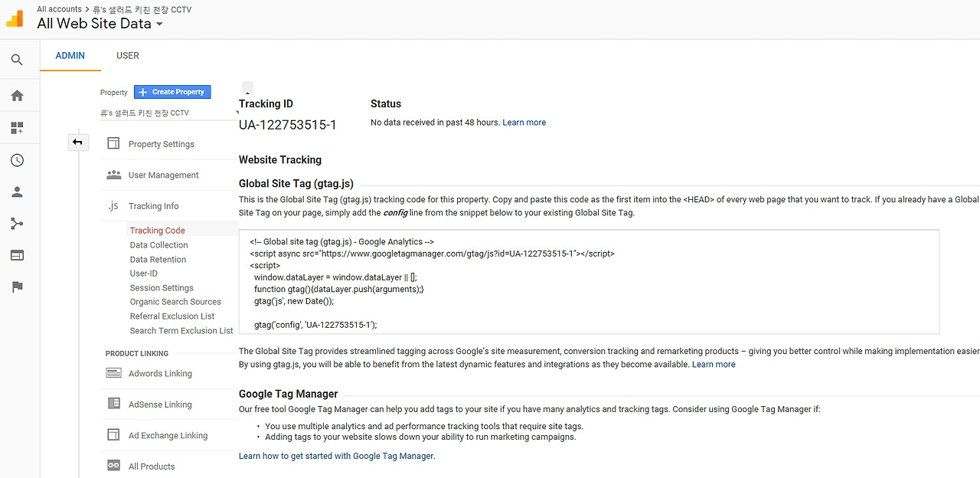Select Data Retention submenu item
This screenshot has width=980, height=478.
click(158, 260)
